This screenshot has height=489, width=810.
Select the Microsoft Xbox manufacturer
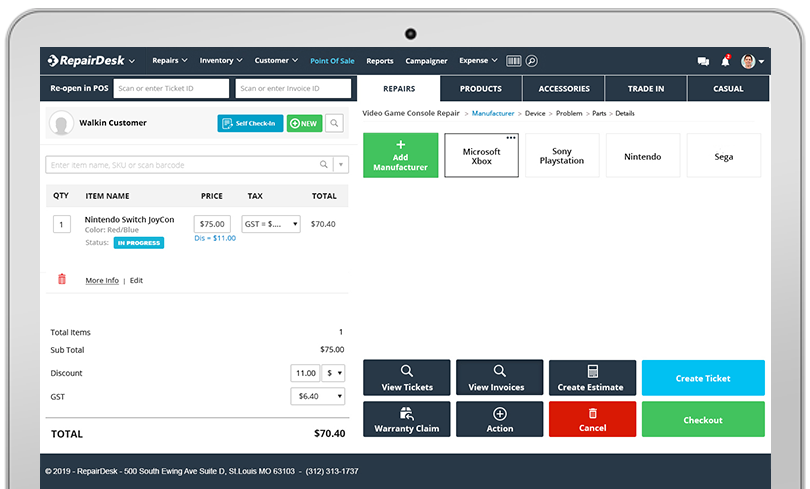pyautogui.click(x=481, y=156)
